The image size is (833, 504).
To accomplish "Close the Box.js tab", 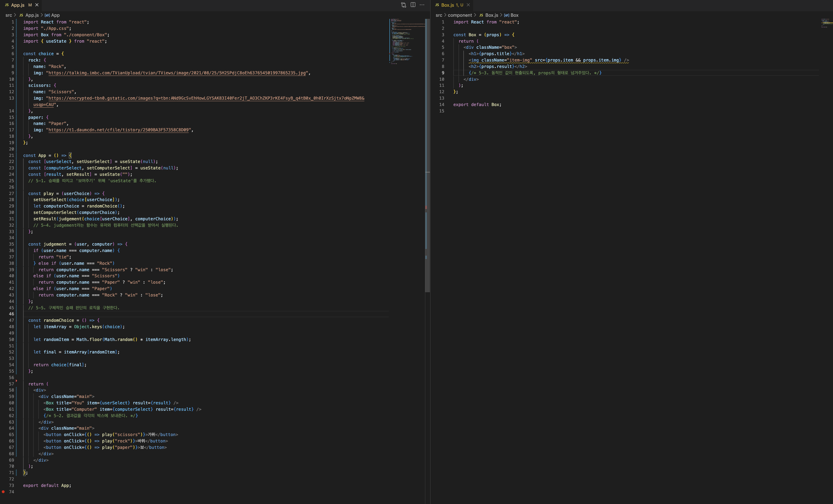I will 468,5.
